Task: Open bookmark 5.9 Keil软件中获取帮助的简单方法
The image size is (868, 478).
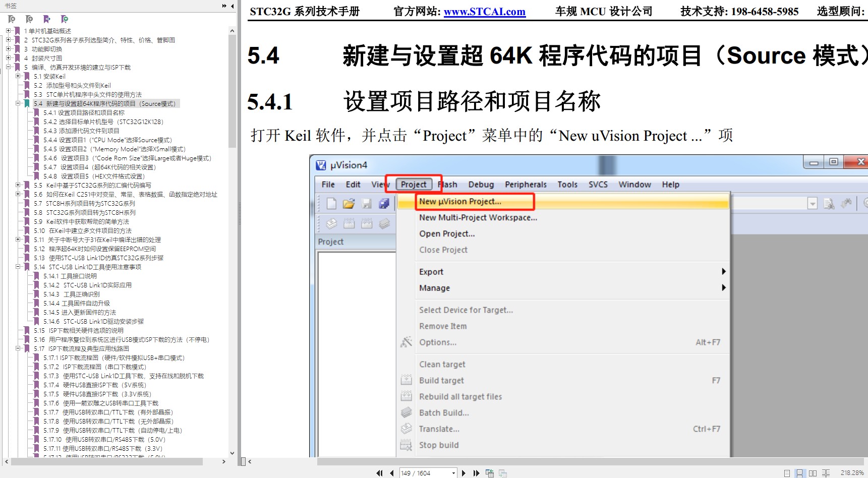Action: point(82,222)
